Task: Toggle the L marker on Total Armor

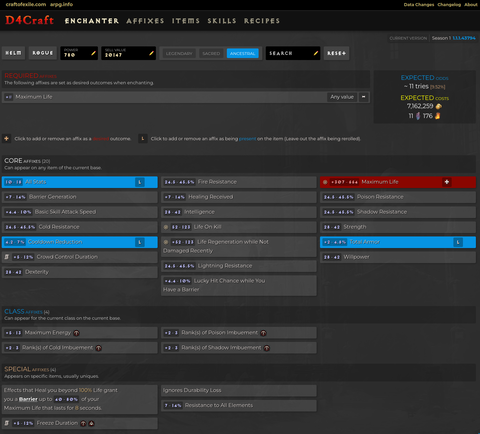Action: pos(458,242)
